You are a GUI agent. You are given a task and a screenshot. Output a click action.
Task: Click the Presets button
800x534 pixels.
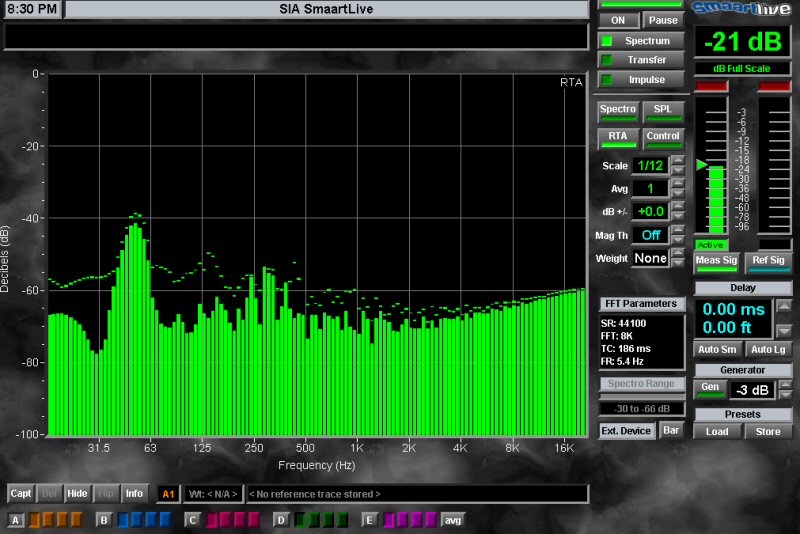click(x=742, y=414)
